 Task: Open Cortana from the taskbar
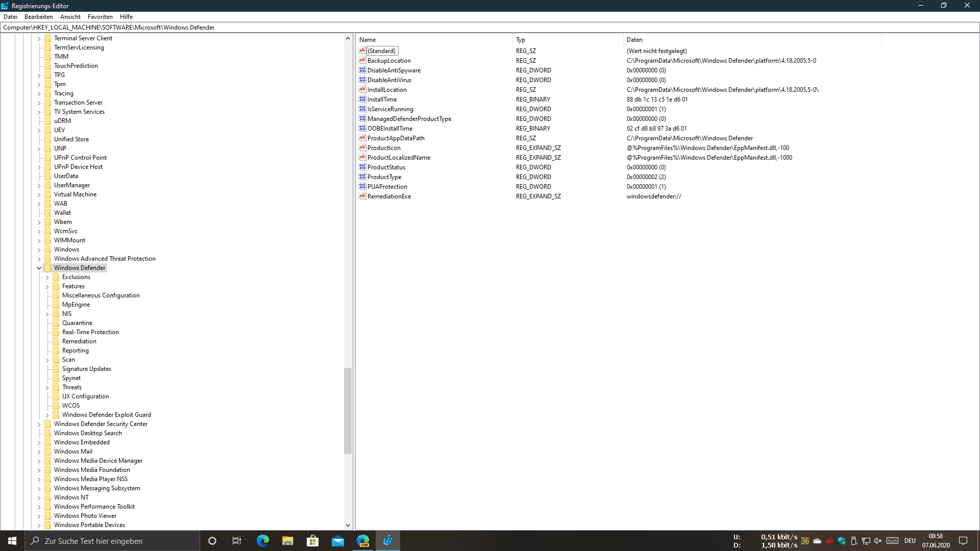coord(212,541)
